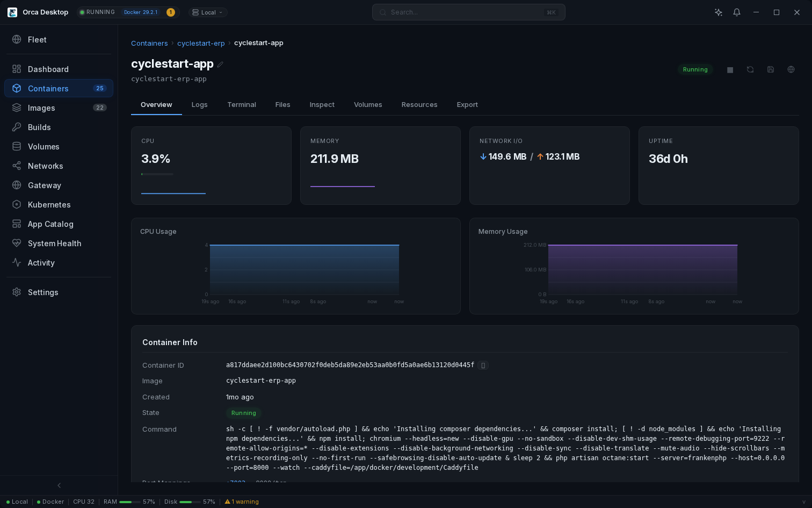
Task: Stop the cyclestart-app container
Action: point(730,69)
